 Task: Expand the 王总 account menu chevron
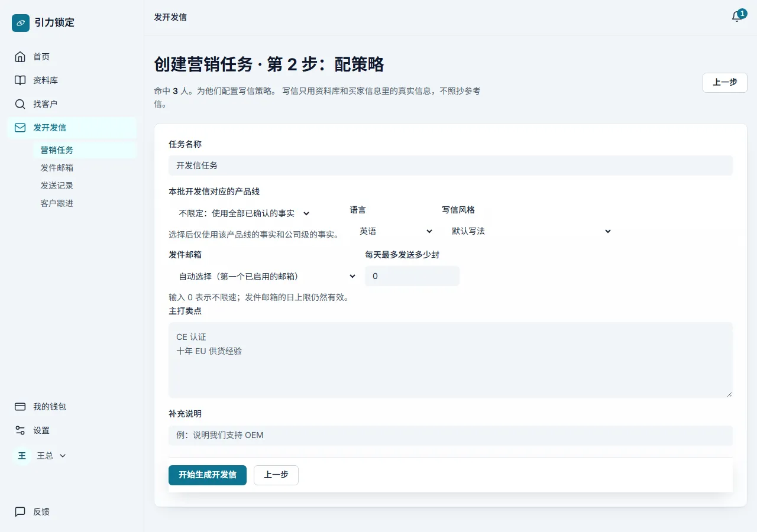(x=63, y=456)
